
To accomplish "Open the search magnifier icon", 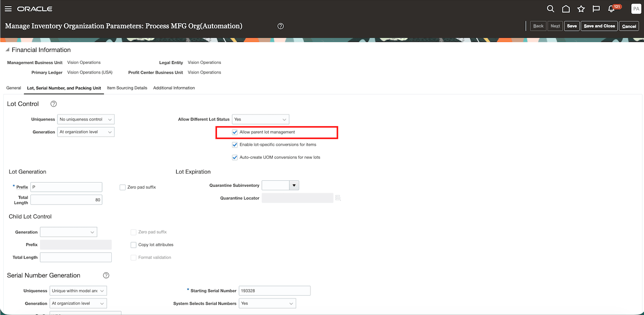I will [550, 9].
